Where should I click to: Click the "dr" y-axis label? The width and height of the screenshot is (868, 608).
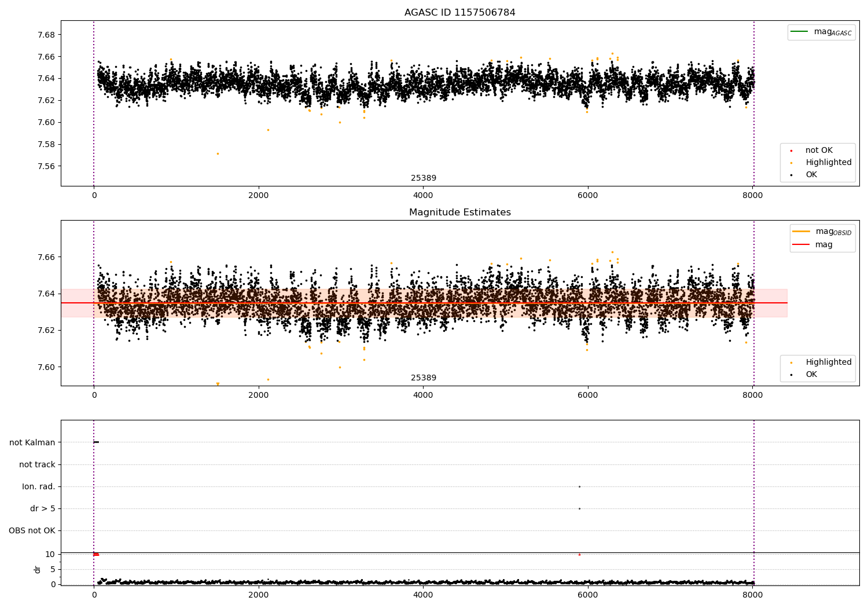[x=38, y=569]
